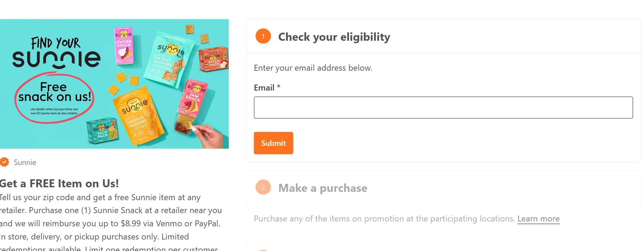This screenshot has height=251, width=644.
Task: Click the step 2 faded circle icon
Action: (x=263, y=187)
